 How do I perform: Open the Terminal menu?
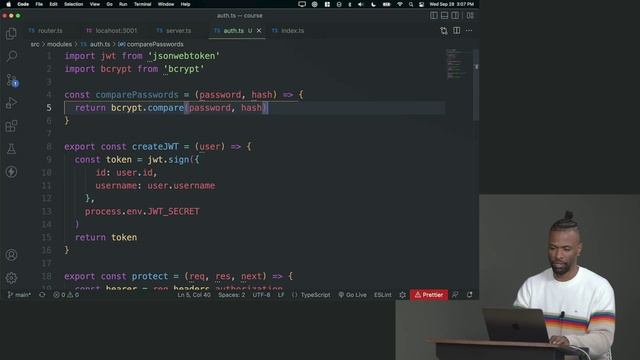(x=142, y=4)
